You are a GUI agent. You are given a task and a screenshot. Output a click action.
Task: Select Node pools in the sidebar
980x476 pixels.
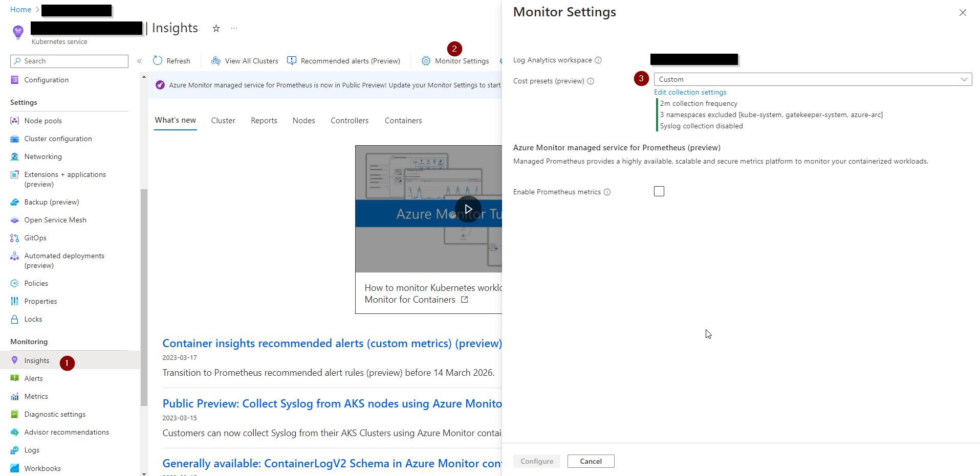coord(42,121)
